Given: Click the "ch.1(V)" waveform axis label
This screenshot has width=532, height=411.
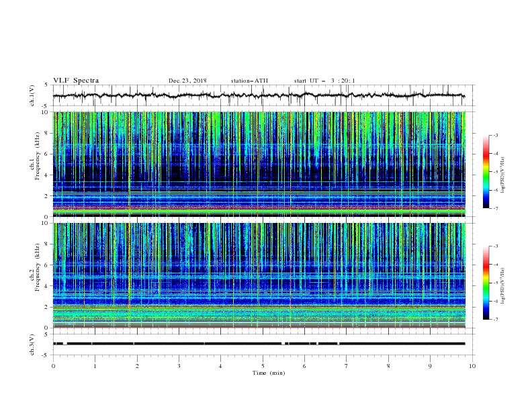Looking at the screenshot, I should tap(32, 95).
